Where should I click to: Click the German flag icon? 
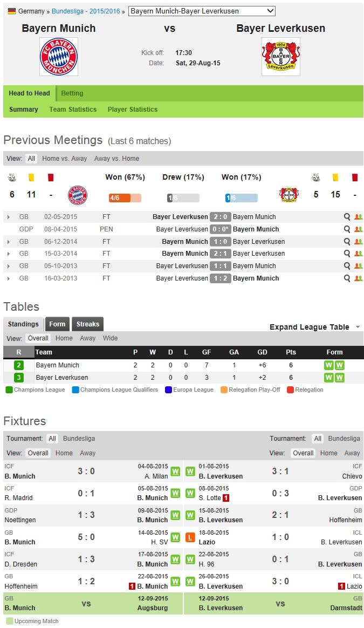coord(11,11)
